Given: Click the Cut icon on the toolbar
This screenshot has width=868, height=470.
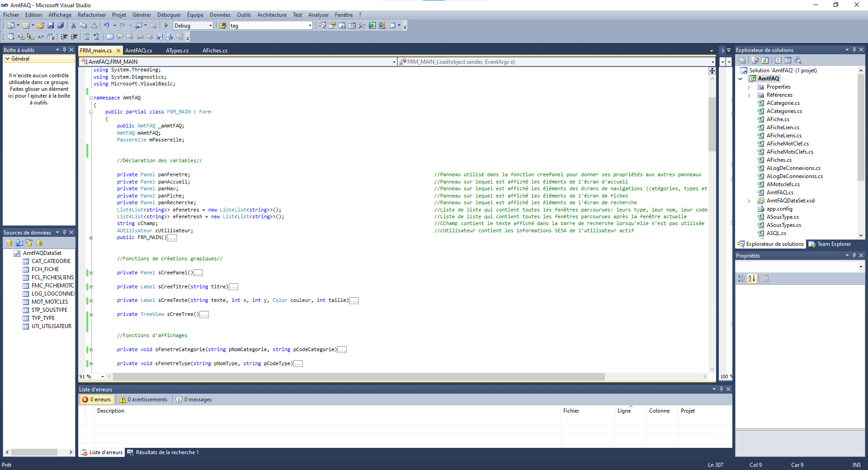Looking at the screenshot, I should click(73, 25).
